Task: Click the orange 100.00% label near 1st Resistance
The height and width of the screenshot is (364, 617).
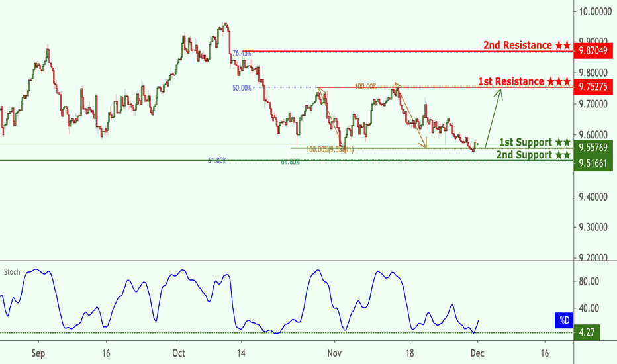Action: 365,87
